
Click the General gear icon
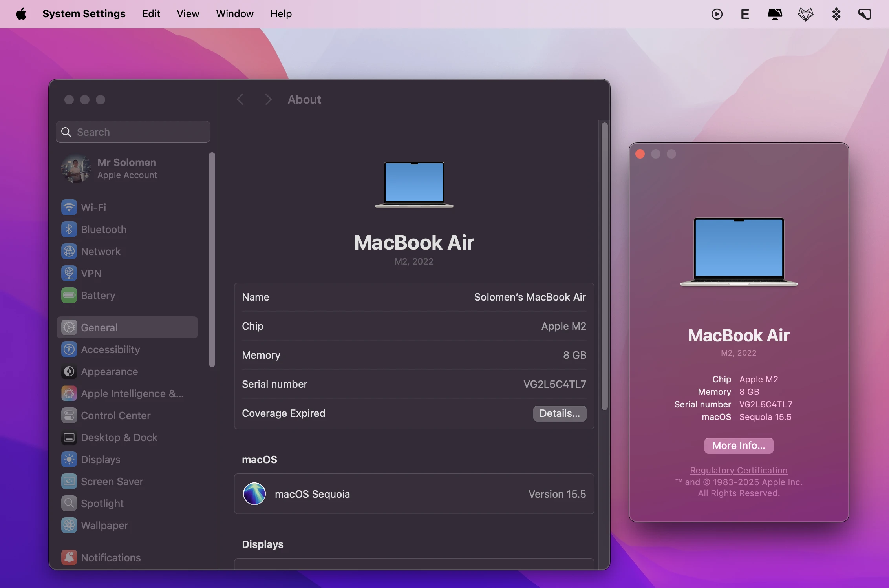(x=69, y=327)
